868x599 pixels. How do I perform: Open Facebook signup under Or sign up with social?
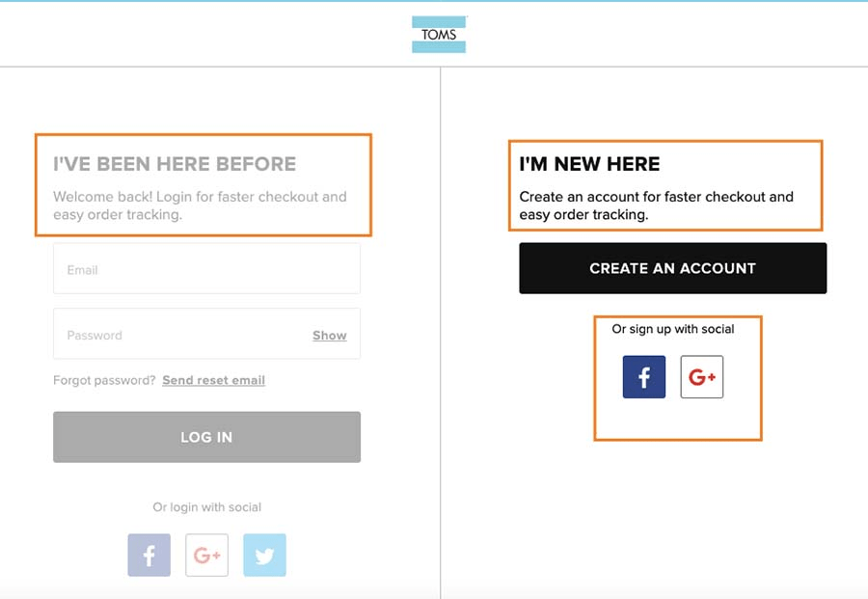click(x=643, y=377)
